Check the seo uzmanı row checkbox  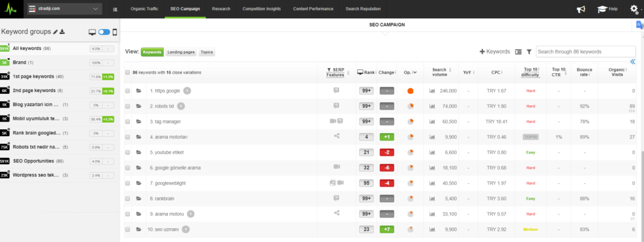point(127,229)
